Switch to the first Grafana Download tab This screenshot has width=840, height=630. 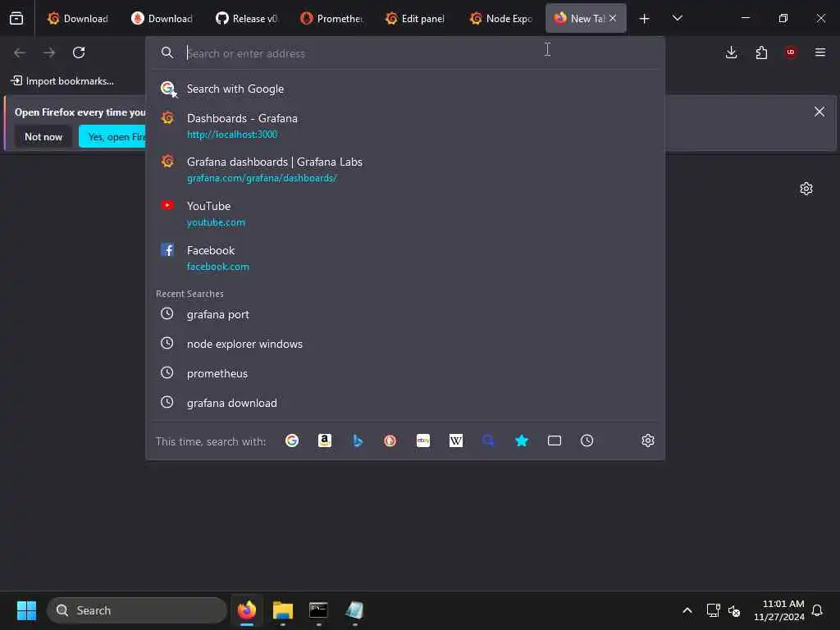coord(77,18)
